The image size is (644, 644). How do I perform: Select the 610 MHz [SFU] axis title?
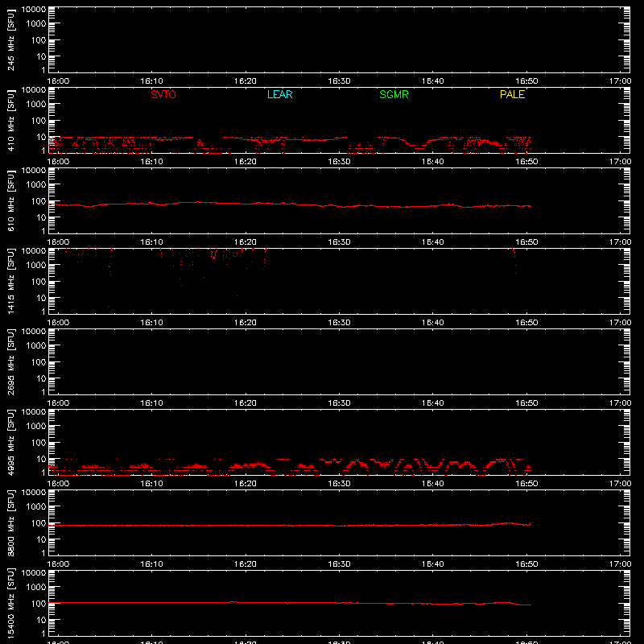pyautogui.click(x=11, y=201)
